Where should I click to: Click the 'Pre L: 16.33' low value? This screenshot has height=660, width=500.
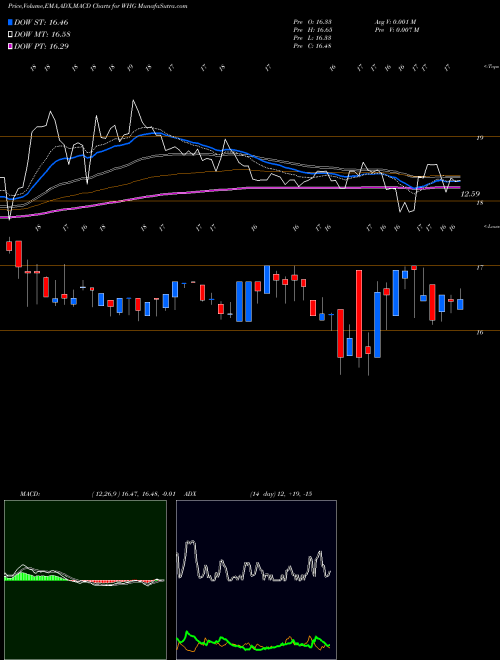[x=313, y=38]
